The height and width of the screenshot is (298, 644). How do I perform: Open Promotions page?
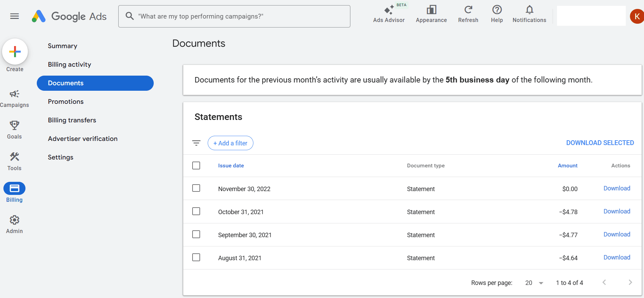point(66,102)
